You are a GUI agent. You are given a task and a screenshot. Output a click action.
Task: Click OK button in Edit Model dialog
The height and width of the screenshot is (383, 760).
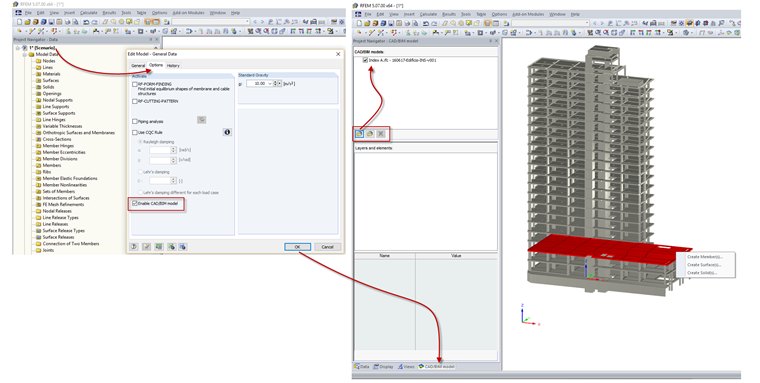[x=297, y=247]
